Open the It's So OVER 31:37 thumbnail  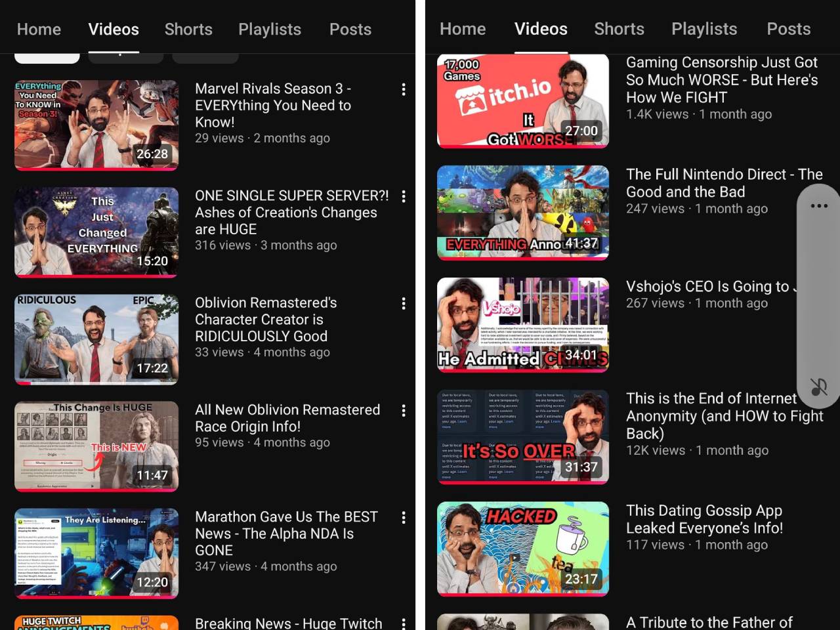point(522,437)
